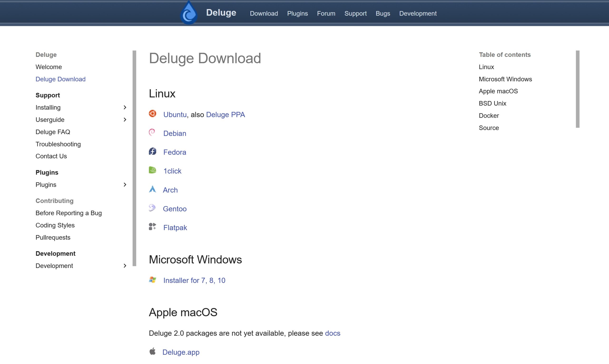The image size is (609, 364).
Task: Open the Gentoo package link
Action: click(x=175, y=209)
